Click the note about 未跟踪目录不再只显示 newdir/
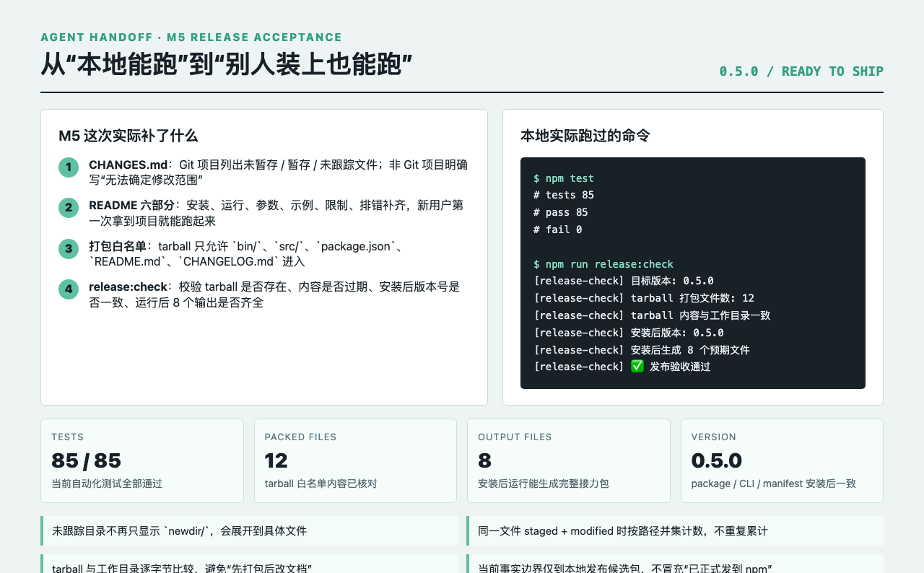Screen dimensions: 924x573 (x=249, y=530)
